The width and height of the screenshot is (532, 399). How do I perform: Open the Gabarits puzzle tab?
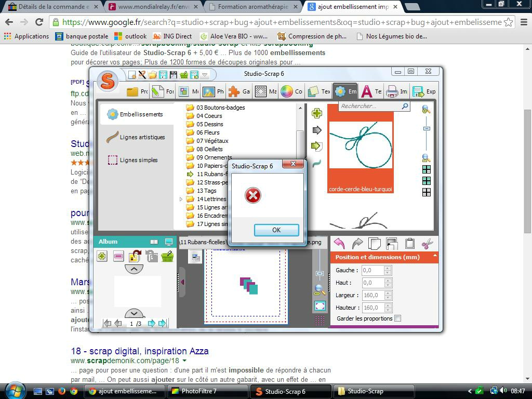(x=239, y=91)
